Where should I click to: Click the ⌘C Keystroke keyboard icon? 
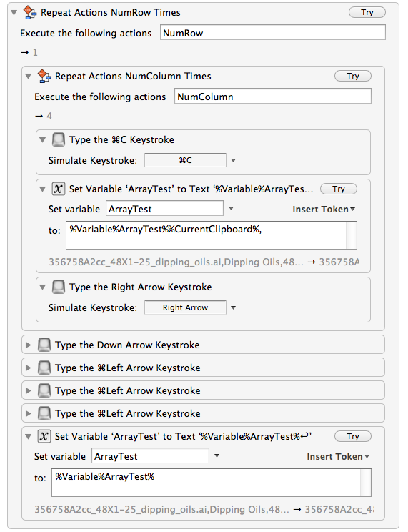pyautogui.click(x=59, y=139)
